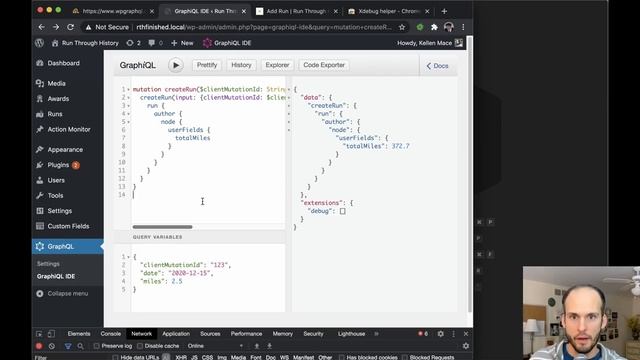Open GraphiQL IDE submenu link

point(56,276)
